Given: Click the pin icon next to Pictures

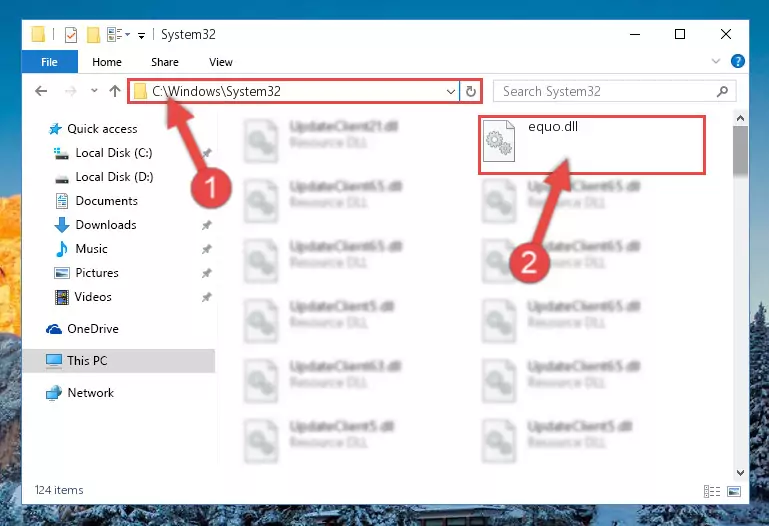Looking at the screenshot, I should [206, 273].
